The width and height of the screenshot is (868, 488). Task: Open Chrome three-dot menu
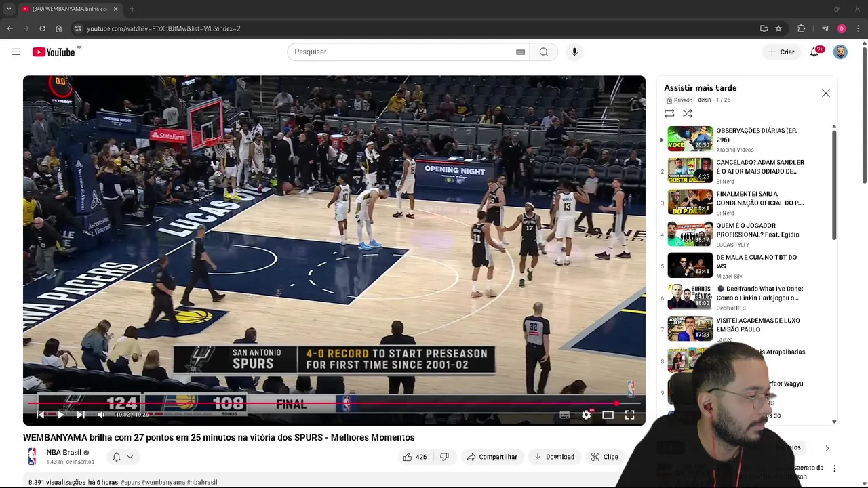coord(859,28)
